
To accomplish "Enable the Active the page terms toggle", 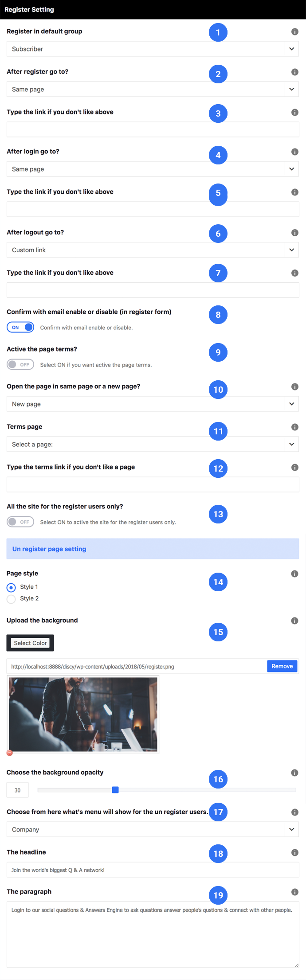I will [x=20, y=365].
